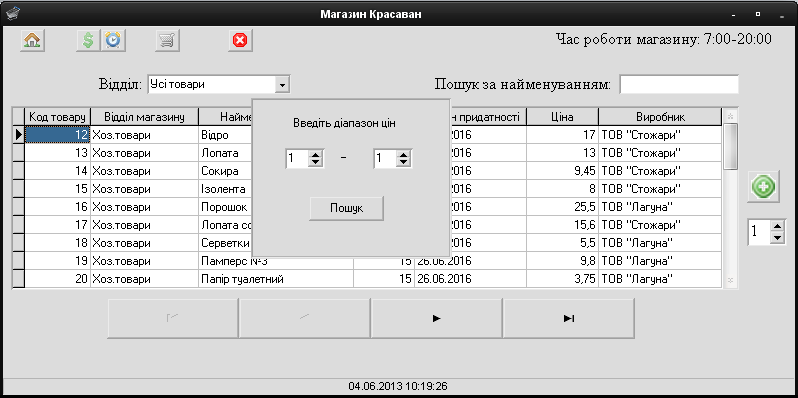Image resolution: width=798 pixels, height=398 pixels.
Task: Select product code 16 cell
Action: pos(58,207)
